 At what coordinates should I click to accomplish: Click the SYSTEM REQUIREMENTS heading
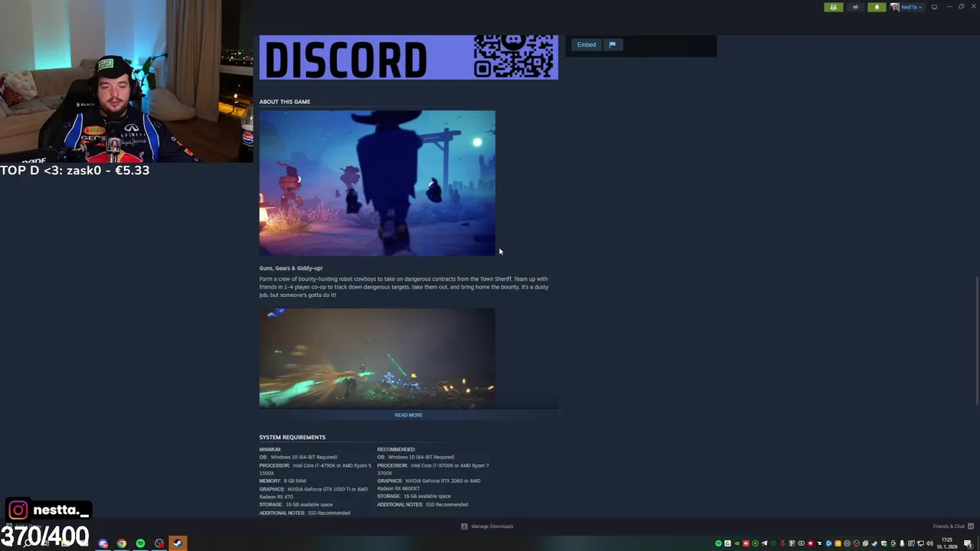(292, 437)
